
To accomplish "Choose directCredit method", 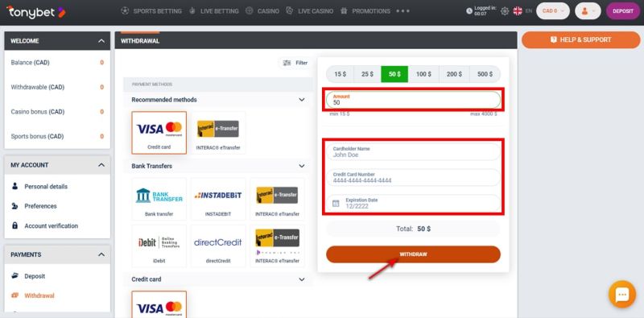I will (x=218, y=246).
